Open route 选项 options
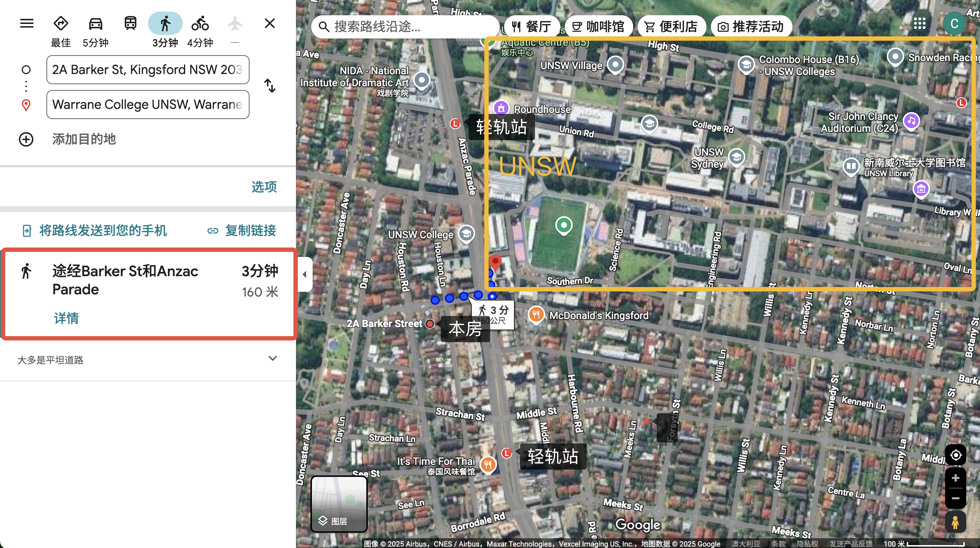 tap(264, 187)
